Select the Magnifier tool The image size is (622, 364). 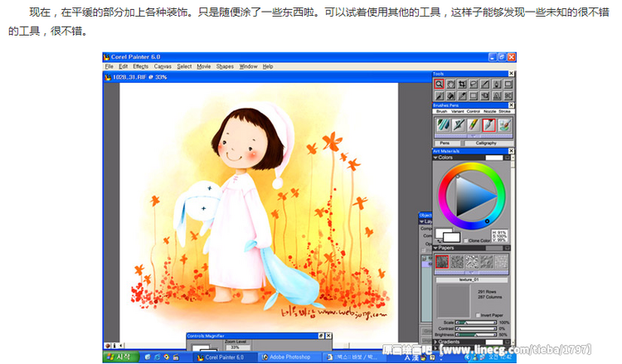[x=439, y=84]
